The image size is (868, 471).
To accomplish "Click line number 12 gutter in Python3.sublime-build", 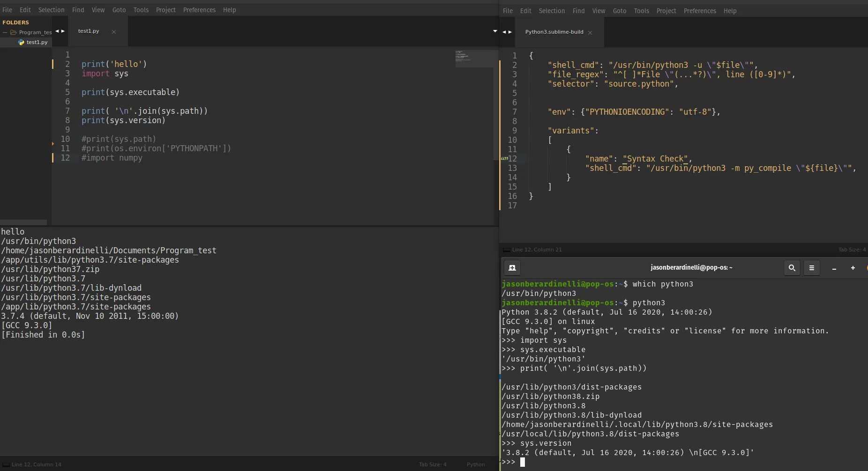I will [512, 159].
